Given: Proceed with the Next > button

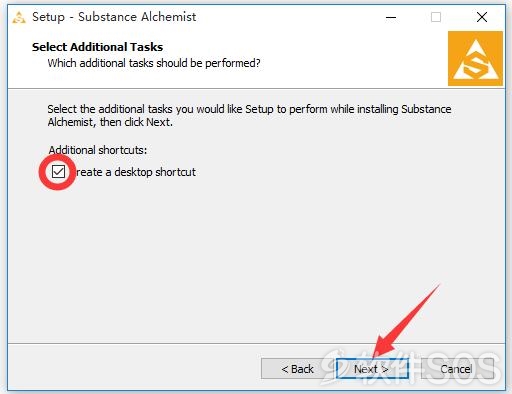Looking at the screenshot, I should (372, 369).
